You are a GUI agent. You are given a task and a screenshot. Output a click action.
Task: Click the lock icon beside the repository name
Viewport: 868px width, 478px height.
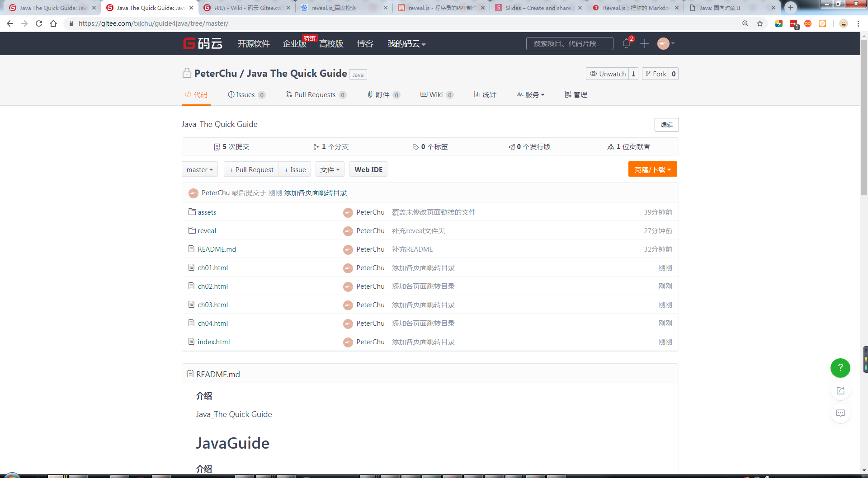pos(186,72)
